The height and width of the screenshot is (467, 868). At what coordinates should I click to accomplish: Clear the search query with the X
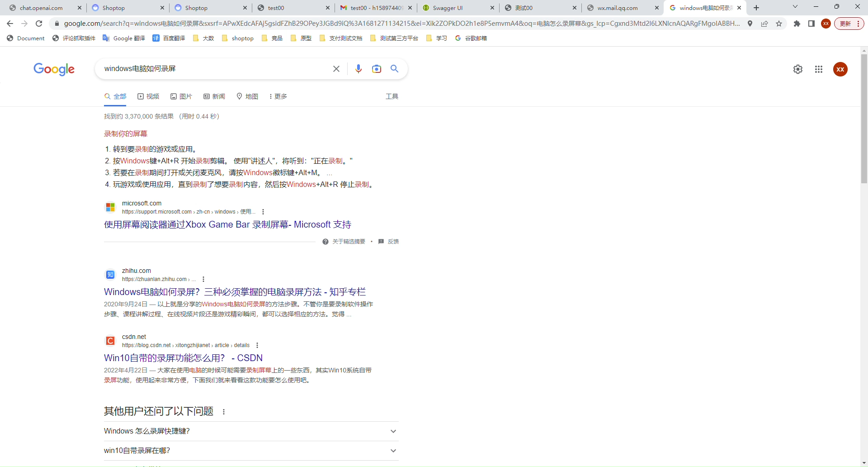pyautogui.click(x=336, y=69)
